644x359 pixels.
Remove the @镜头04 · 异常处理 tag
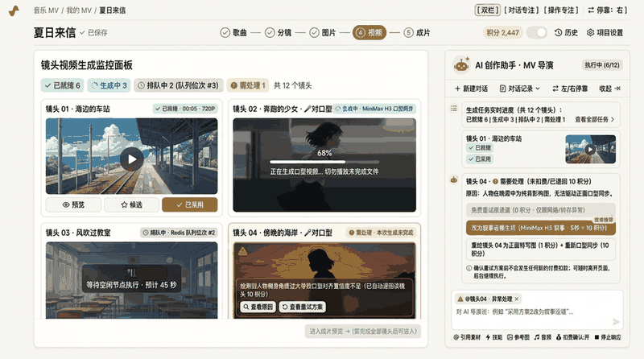tap(517, 299)
